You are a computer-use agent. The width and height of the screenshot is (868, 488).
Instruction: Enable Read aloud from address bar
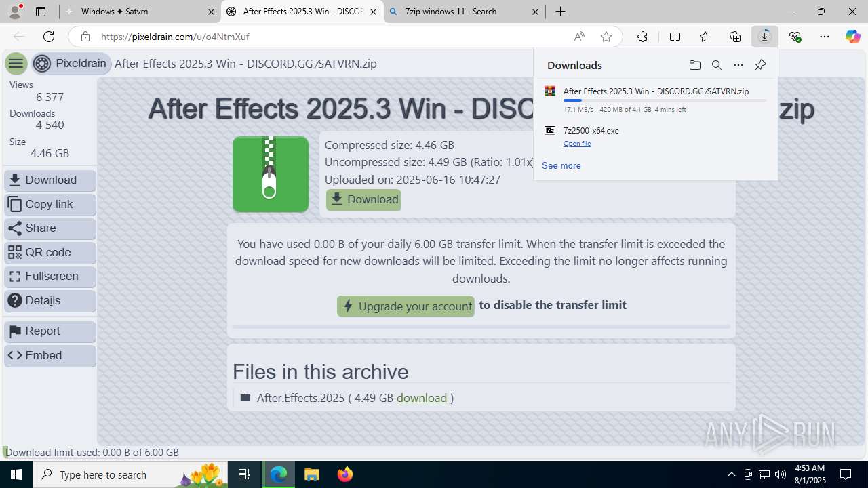(x=579, y=37)
